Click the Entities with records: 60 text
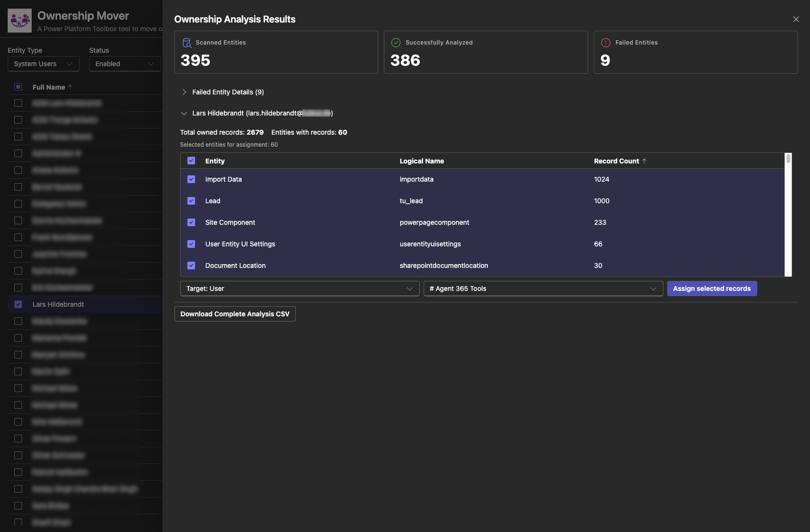Viewport: 810px width, 532px height. (309, 132)
